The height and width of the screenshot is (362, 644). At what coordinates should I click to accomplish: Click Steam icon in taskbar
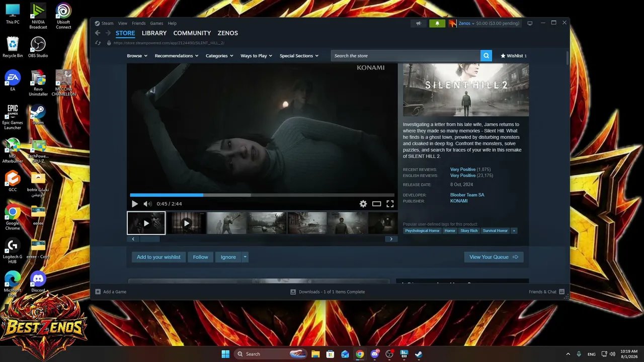coord(419,354)
